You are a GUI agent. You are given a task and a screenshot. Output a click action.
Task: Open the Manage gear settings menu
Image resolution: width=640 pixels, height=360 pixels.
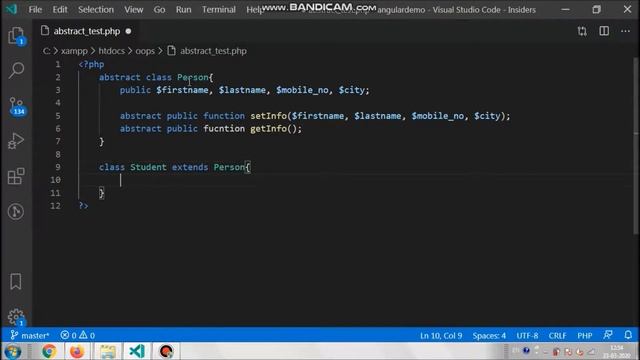pyautogui.click(x=16, y=317)
